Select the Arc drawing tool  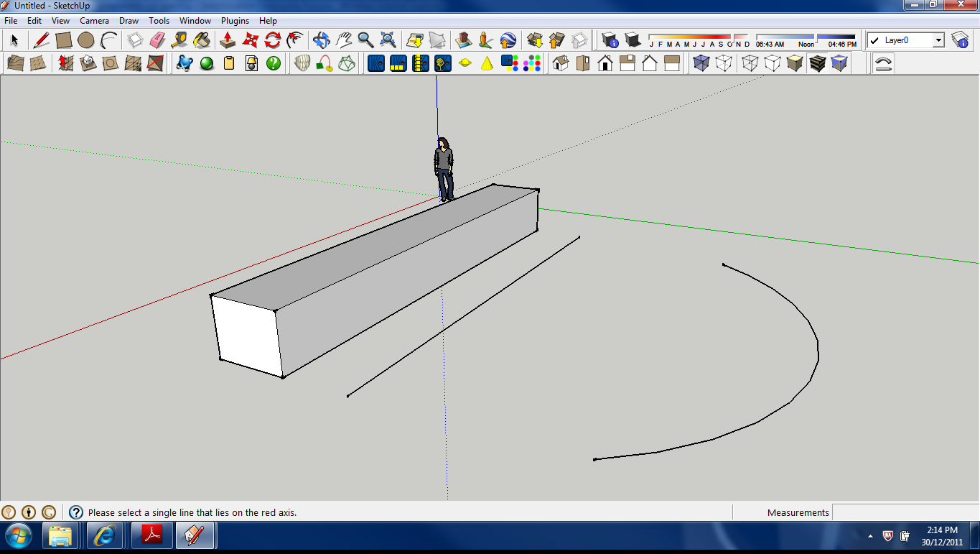[108, 40]
